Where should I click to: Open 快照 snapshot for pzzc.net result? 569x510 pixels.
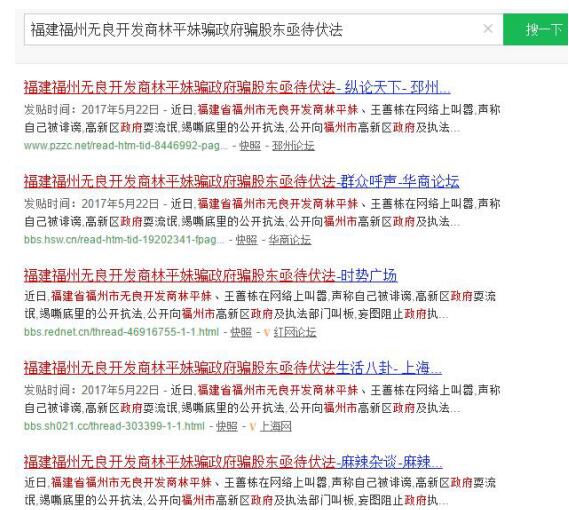(250, 146)
